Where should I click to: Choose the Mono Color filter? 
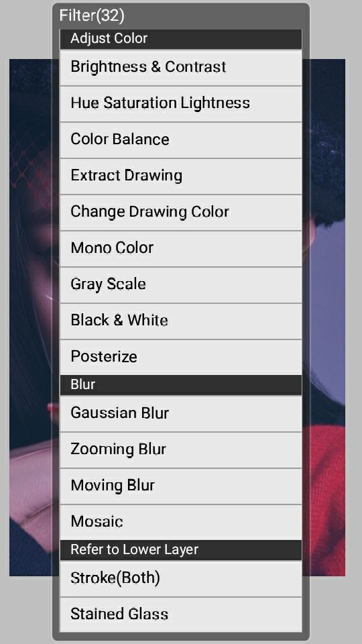click(x=181, y=248)
